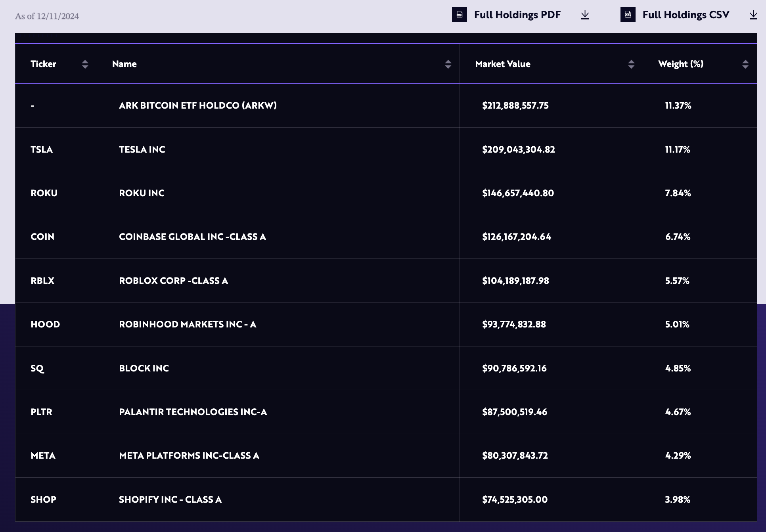The height and width of the screenshot is (532, 766).
Task: Select ROBINHOOD MARKETS INC - A name
Action: click(x=188, y=324)
